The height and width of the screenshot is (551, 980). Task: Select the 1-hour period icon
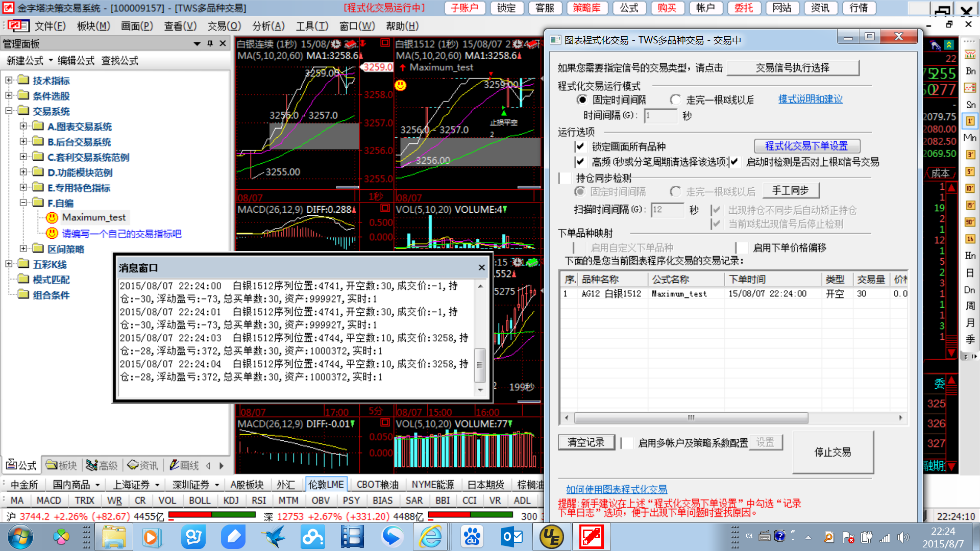click(x=970, y=239)
